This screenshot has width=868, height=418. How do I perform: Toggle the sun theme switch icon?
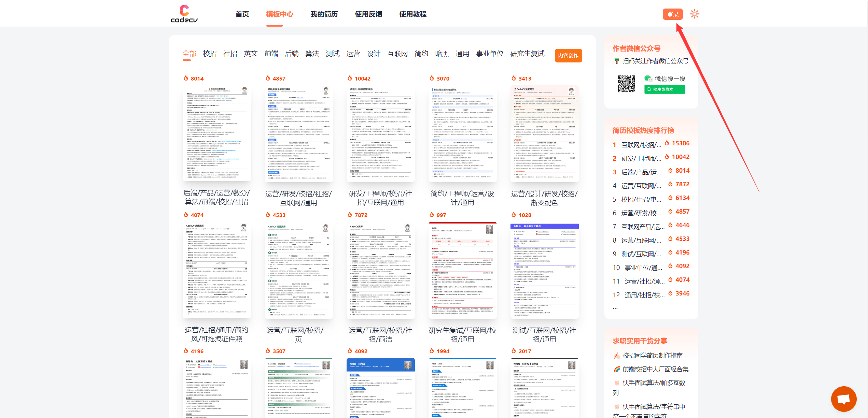click(x=695, y=14)
